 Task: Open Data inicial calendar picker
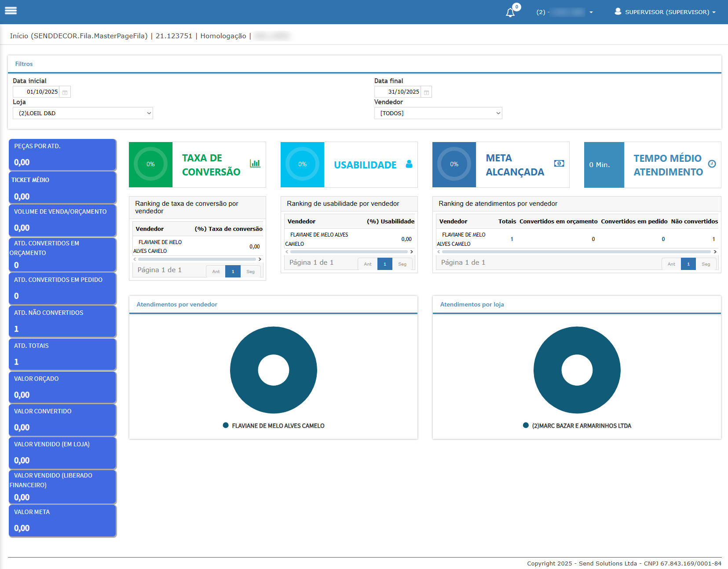click(65, 92)
